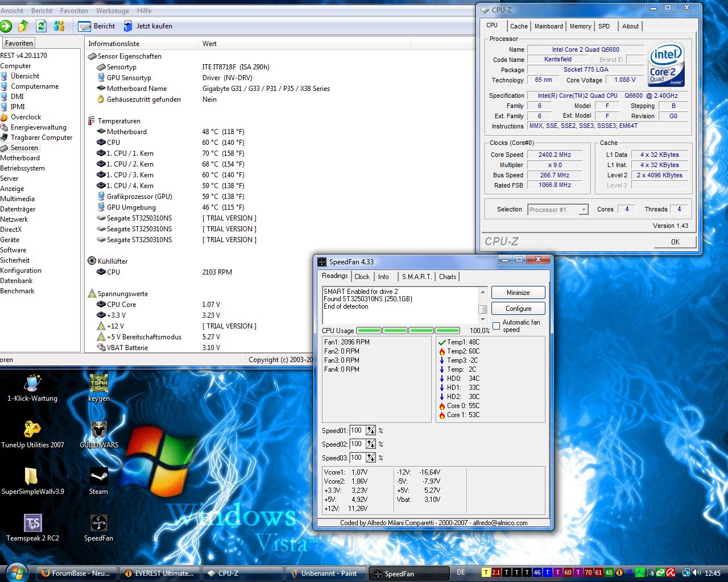Click the DE language indicator in taskbar
Screen dimensions: 728x582
click(x=461, y=573)
